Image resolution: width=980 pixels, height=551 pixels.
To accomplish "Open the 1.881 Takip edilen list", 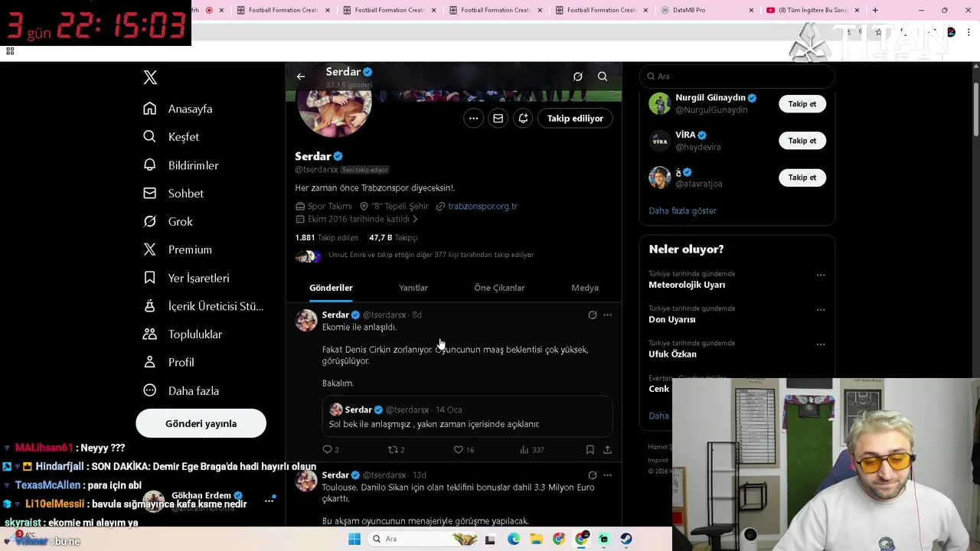I will [326, 238].
